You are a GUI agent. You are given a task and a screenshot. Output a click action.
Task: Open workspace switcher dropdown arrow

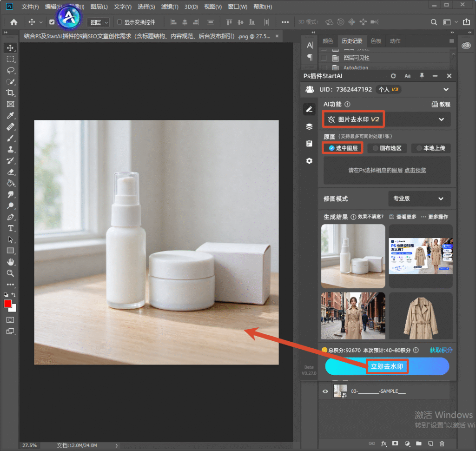click(456, 22)
